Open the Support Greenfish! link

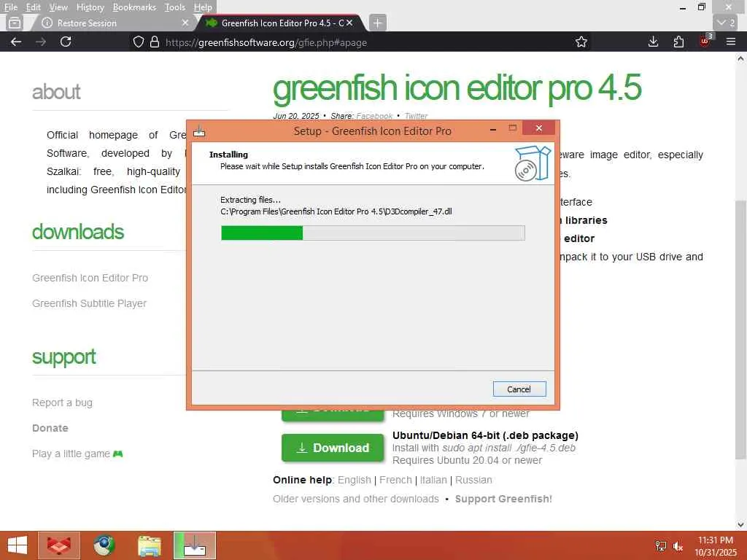click(x=503, y=499)
